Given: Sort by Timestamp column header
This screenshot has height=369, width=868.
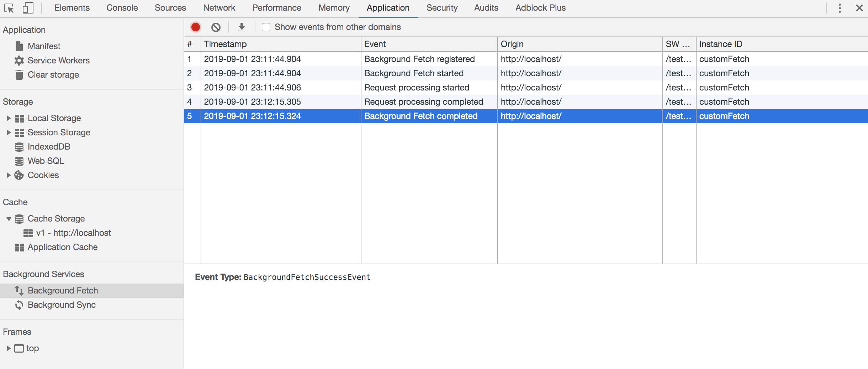Looking at the screenshot, I should 281,44.
